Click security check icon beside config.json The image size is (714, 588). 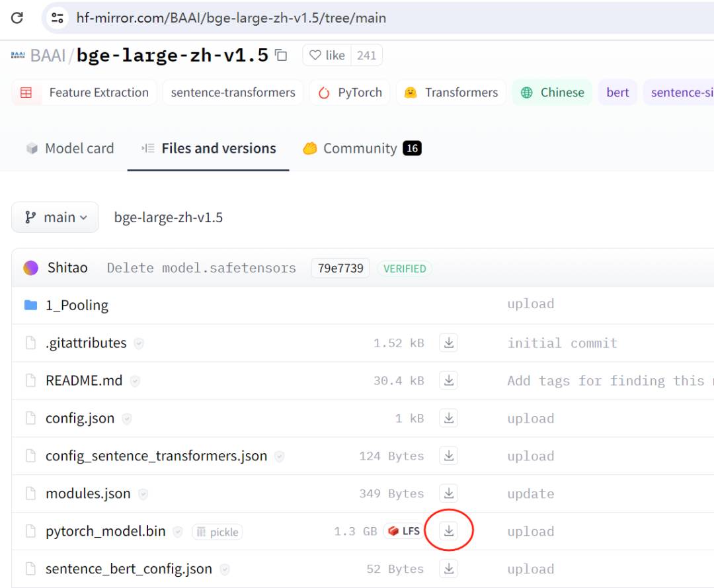coord(127,419)
